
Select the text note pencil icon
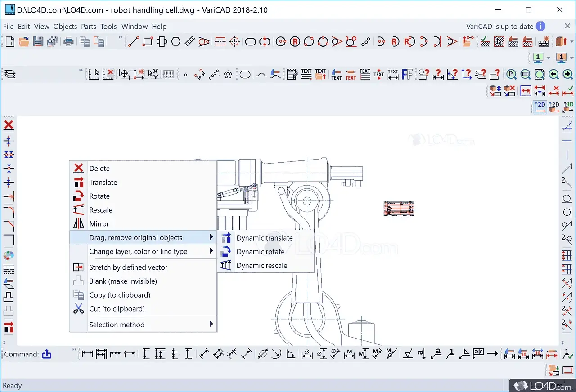coord(292,74)
